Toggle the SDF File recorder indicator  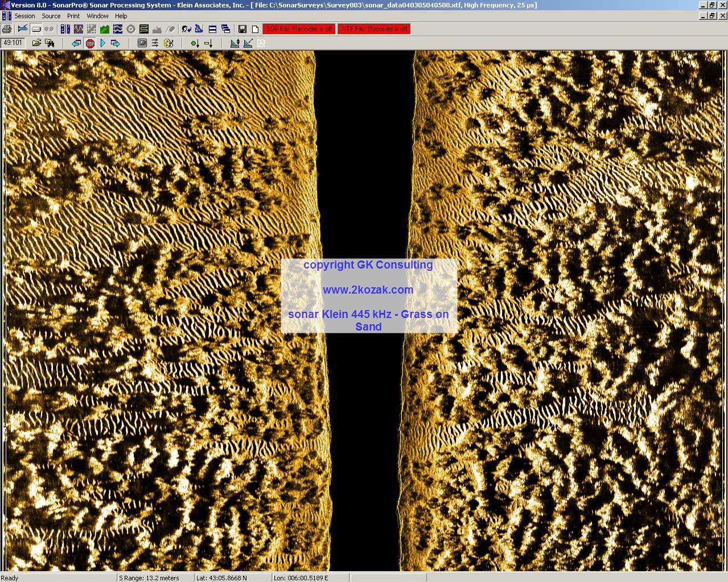(299, 29)
